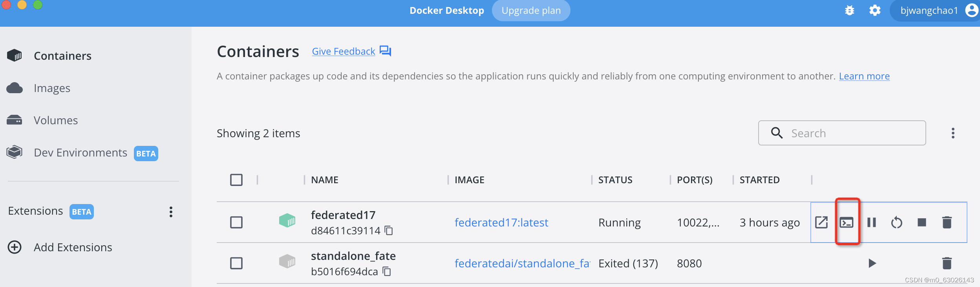
Task: Open the federated17 CLI terminal
Action: point(847,223)
